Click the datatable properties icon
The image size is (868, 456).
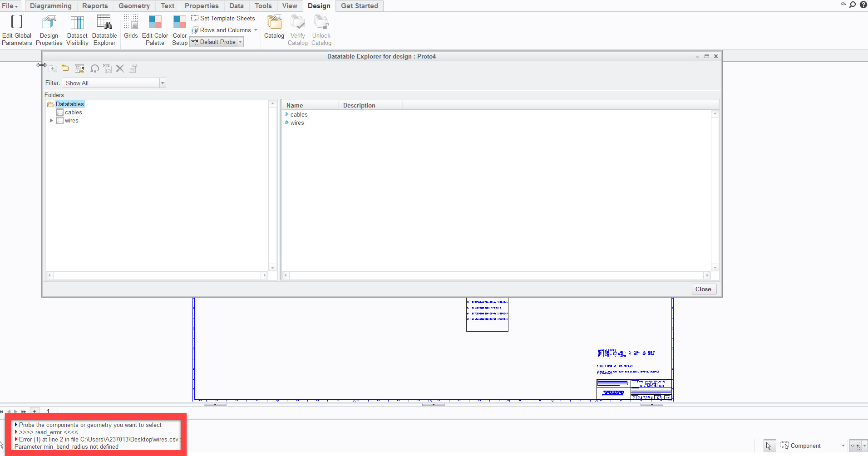(x=133, y=69)
